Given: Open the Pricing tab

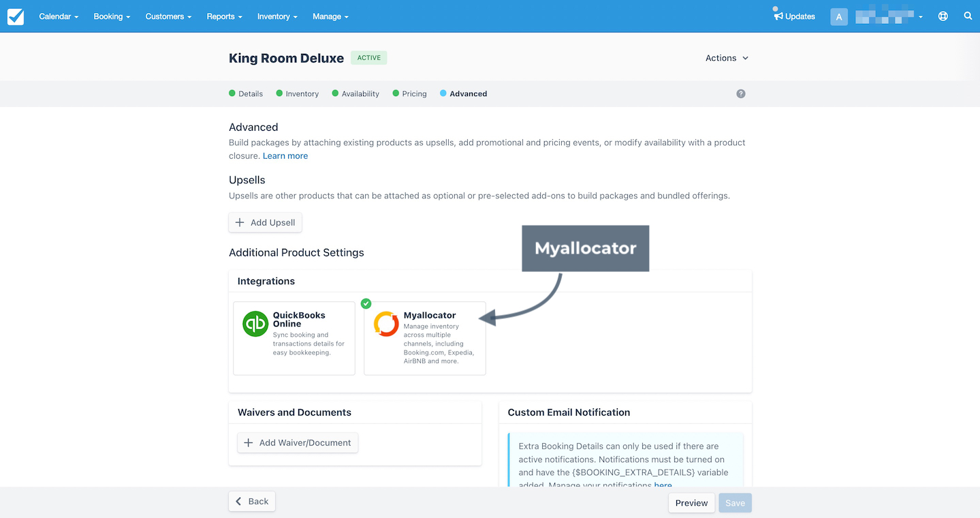Looking at the screenshot, I should point(409,93).
